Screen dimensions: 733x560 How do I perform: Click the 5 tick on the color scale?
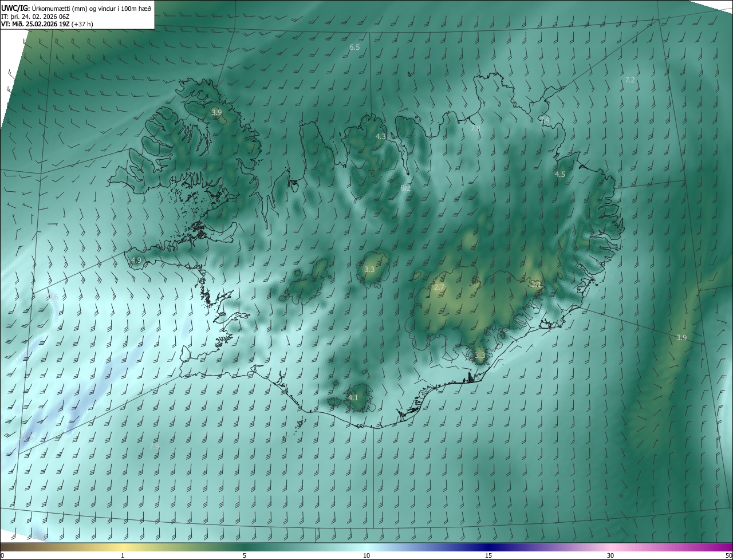pyautogui.click(x=245, y=556)
